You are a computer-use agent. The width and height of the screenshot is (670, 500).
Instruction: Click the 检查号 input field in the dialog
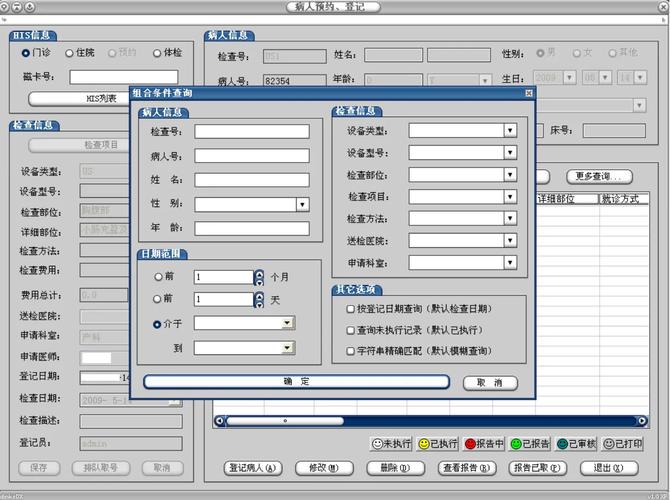252,132
